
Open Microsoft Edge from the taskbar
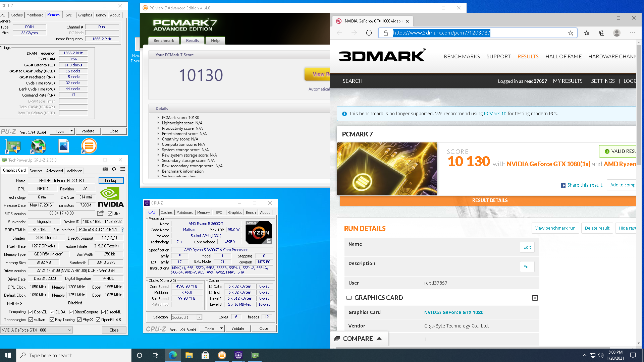pos(173,355)
